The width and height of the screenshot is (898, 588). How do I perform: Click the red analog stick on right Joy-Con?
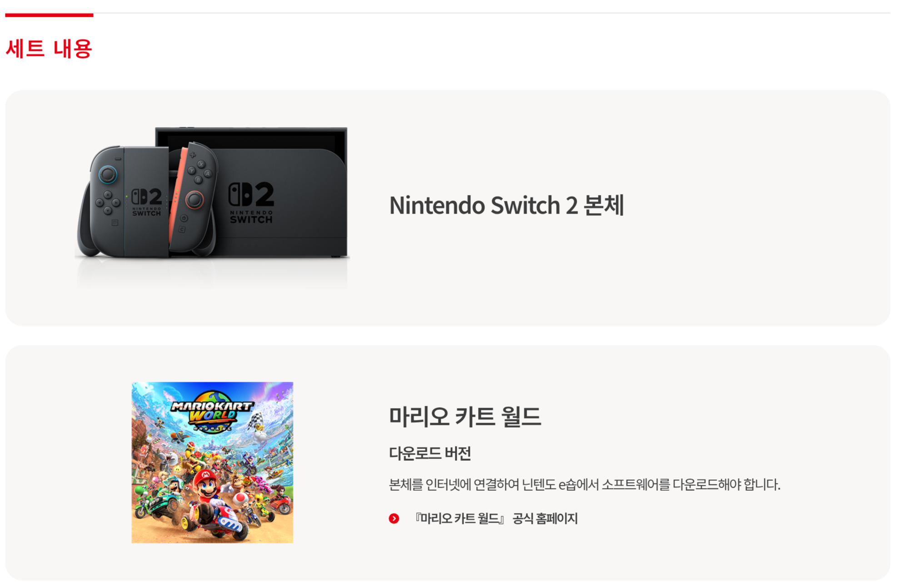[194, 199]
